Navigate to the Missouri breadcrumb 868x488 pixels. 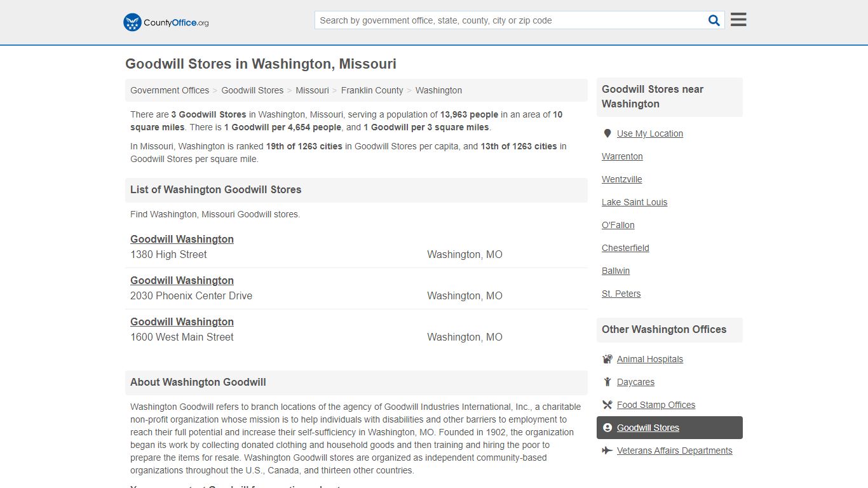pyautogui.click(x=312, y=90)
